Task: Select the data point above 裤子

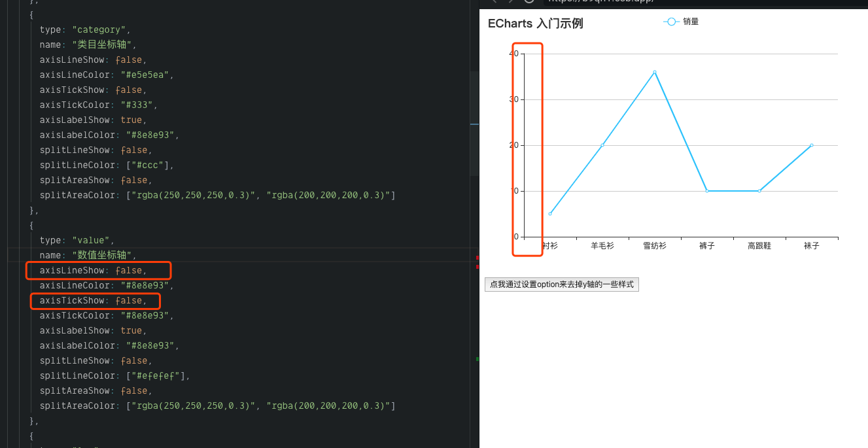Action: tap(706, 191)
